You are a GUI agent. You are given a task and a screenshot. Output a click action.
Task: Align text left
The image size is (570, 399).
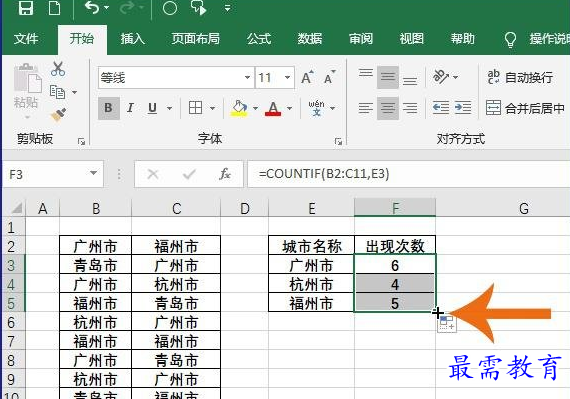[366, 108]
